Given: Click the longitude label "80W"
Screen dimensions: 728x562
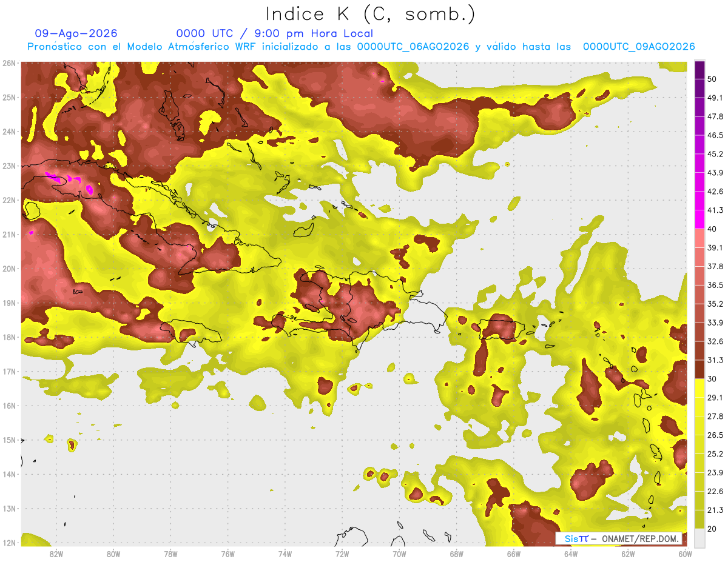Looking at the screenshot, I should (113, 554).
